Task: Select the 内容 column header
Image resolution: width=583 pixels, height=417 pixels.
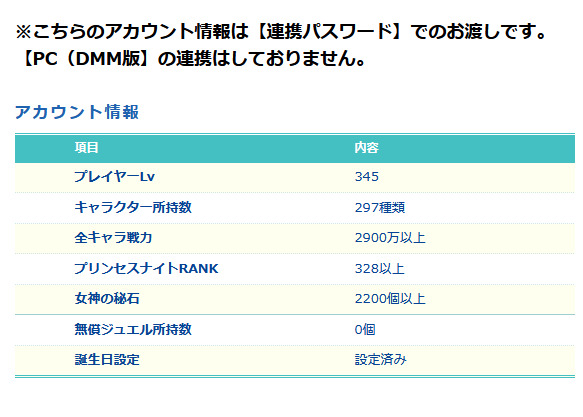Action: [366, 148]
